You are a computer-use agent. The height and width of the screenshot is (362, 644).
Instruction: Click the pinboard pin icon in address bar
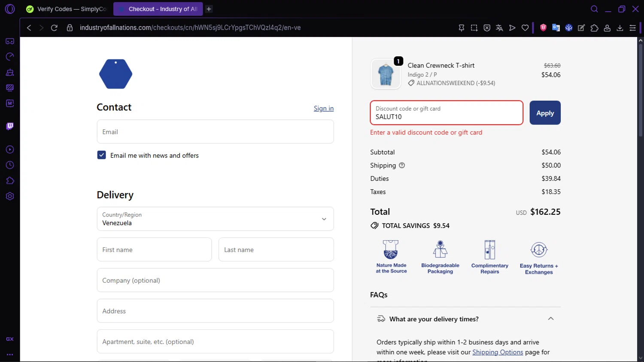coord(462,28)
